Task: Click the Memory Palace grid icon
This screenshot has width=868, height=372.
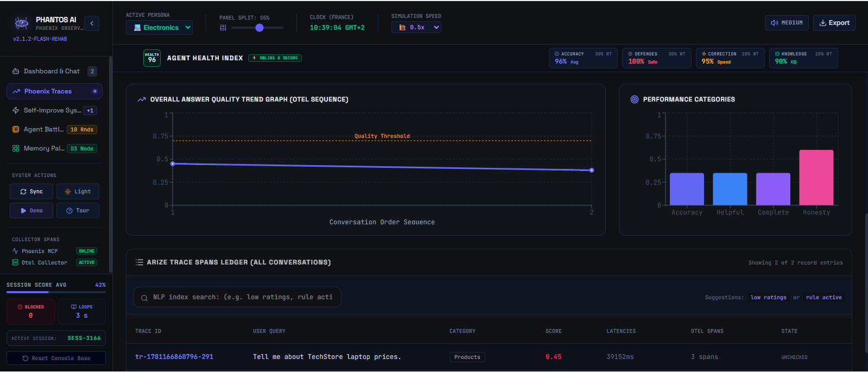Action: (16, 148)
